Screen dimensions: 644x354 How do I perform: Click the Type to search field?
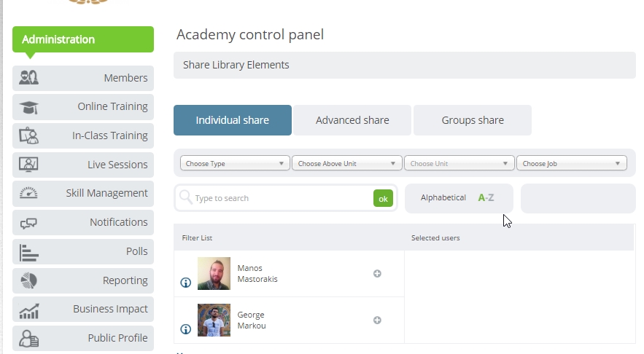pos(282,199)
